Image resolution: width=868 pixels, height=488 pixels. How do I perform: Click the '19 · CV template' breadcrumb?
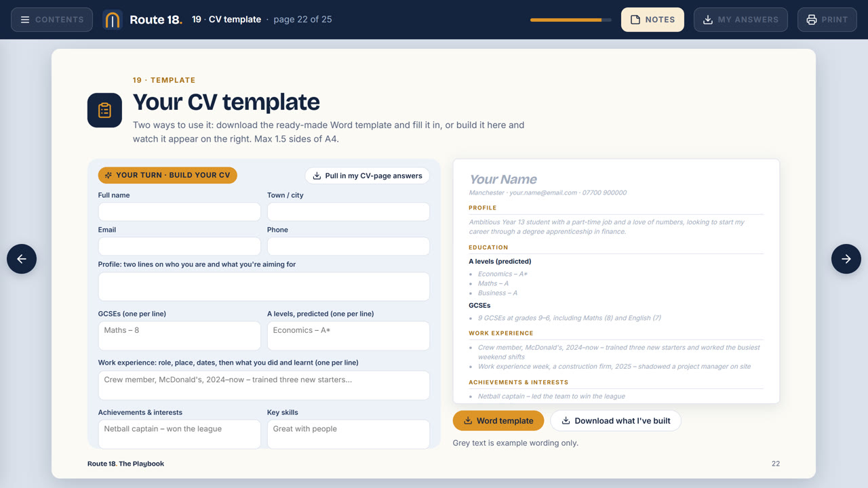click(226, 19)
